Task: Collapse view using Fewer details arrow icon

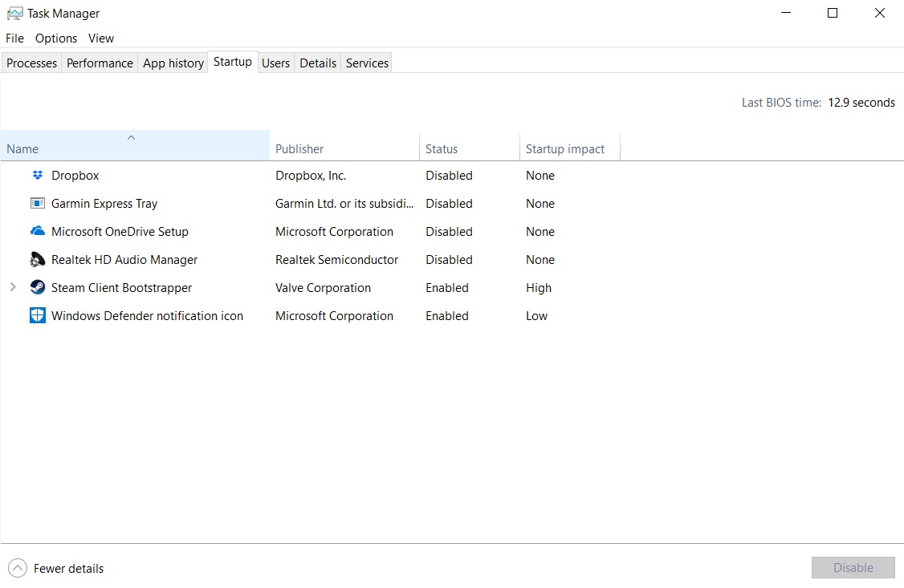Action: (18, 569)
